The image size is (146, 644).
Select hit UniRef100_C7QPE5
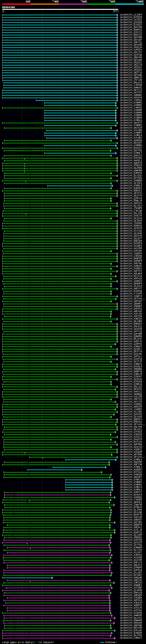click(131, 500)
